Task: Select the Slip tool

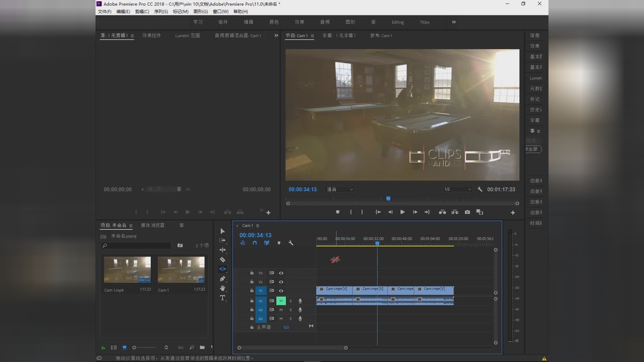Action: tap(223, 269)
